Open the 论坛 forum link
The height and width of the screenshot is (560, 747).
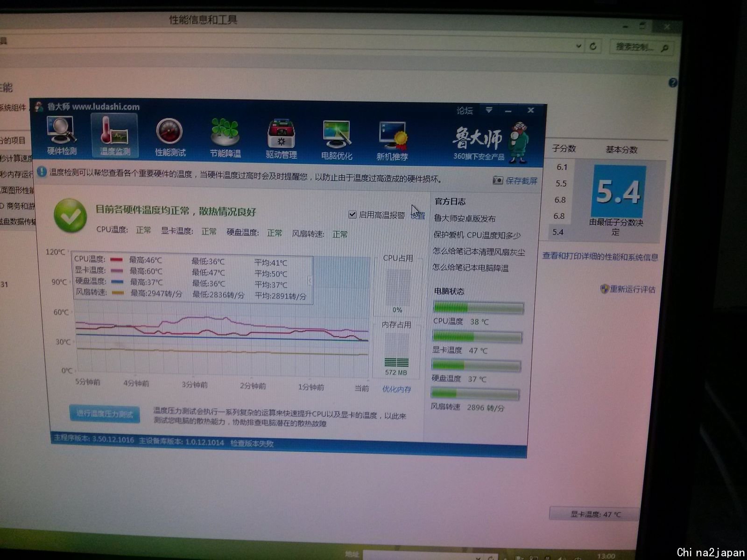(x=465, y=111)
